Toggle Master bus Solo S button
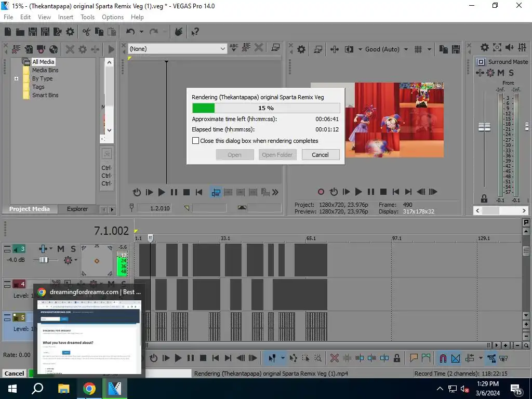The image size is (532, 399). click(511, 73)
